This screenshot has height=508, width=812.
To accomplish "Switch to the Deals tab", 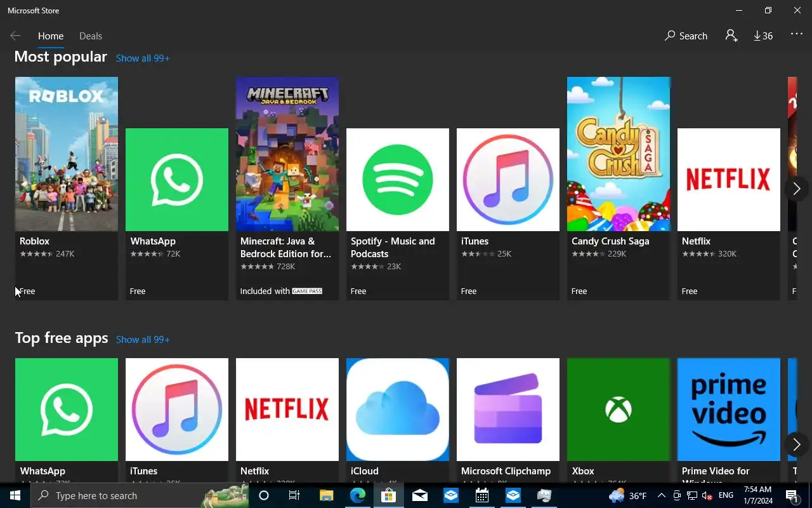I will click(x=91, y=36).
